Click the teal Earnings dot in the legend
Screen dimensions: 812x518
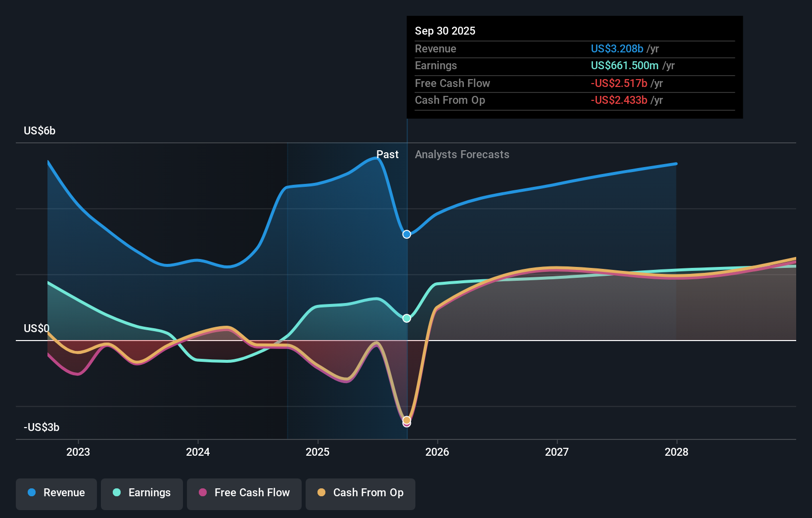click(116, 493)
